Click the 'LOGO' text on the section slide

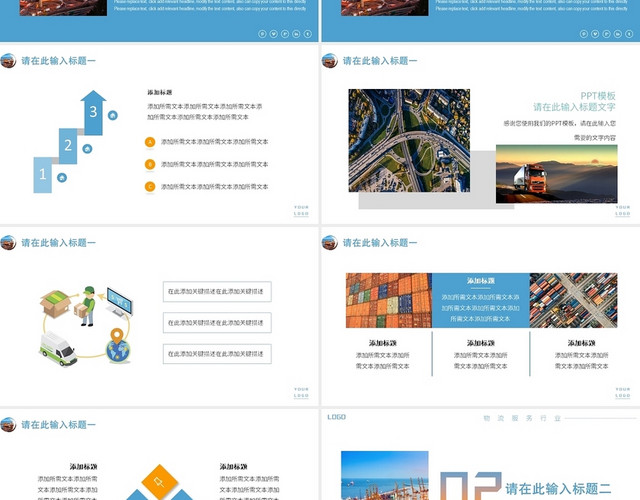click(x=337, y=417)
